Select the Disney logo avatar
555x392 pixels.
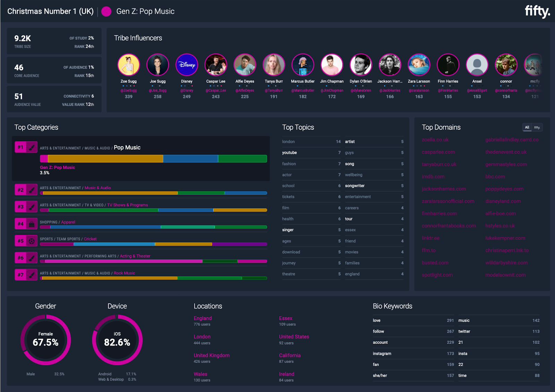[187, 64]
